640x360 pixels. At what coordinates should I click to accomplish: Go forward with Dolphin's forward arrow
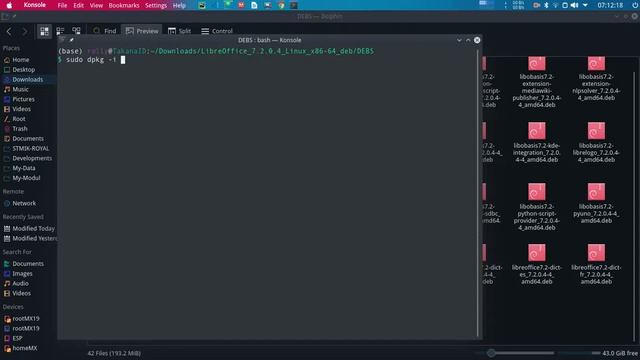coord(24,31)
